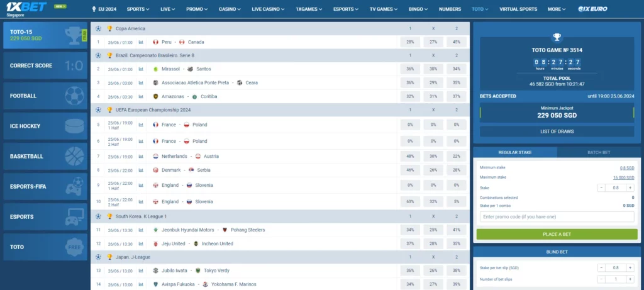Expand the SPORTS menu dropdown
Screen dimensions: 644x290
coord(138,9)
